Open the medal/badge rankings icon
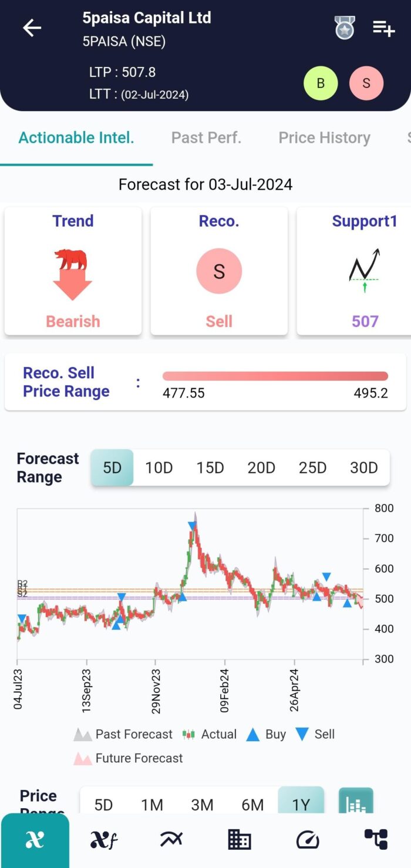Viewport: 411px width, 868px height. coord(344,28)
